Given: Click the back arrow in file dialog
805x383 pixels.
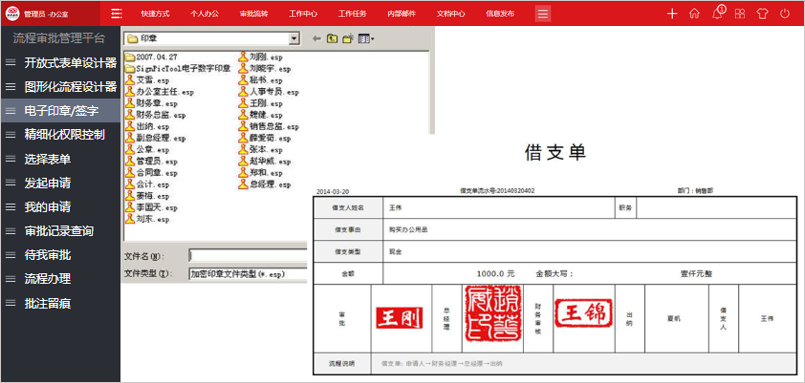Looking at the screenshot, I should [x=317, y=39].
